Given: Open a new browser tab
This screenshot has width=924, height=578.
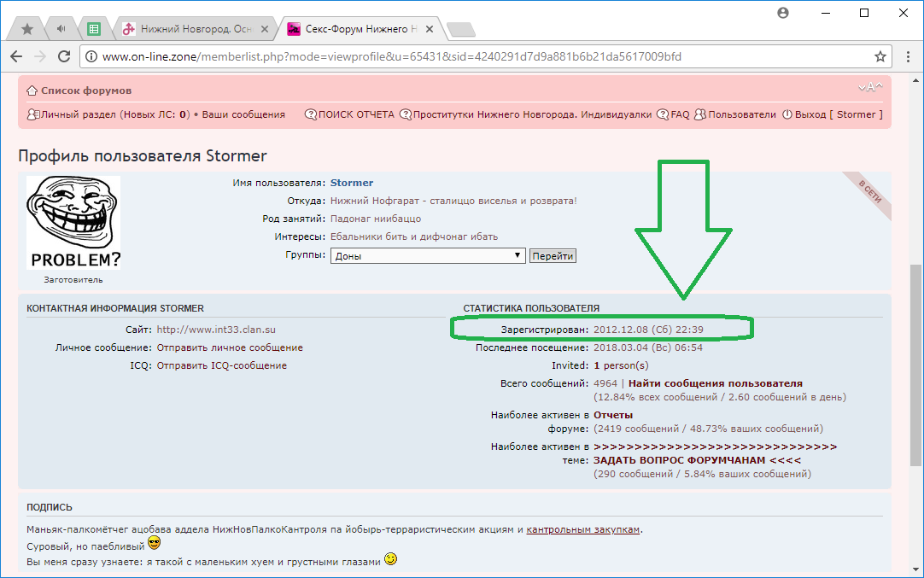Looking at the screenshot, I should (x=461, y=30).
